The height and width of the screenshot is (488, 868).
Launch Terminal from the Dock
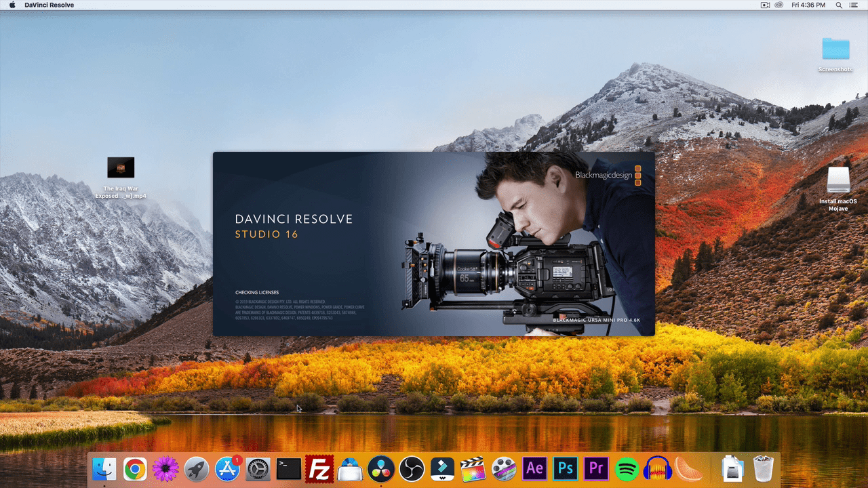[x=289, y=468]
